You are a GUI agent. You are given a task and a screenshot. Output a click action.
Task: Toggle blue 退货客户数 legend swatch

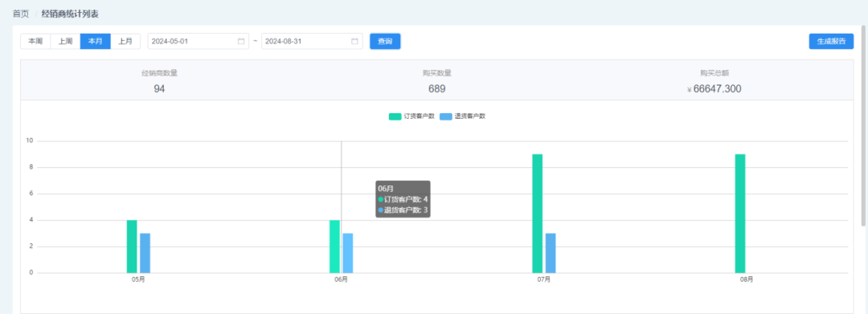coord(445,116)
